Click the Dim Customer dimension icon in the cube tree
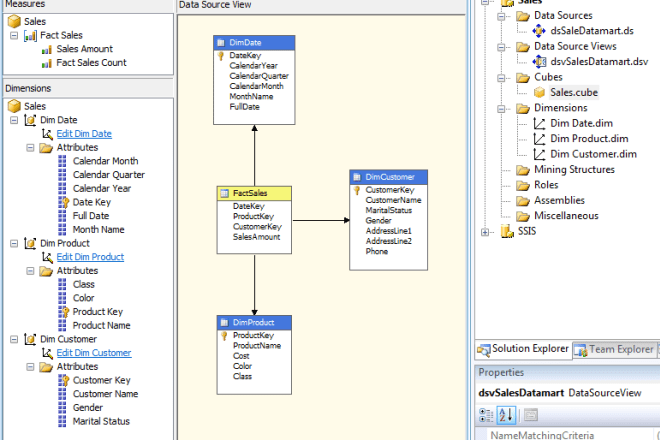 point(30,339)
